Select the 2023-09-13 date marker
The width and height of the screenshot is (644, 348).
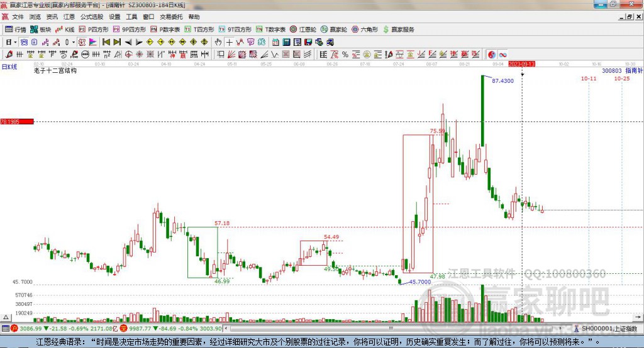[521, 64]
